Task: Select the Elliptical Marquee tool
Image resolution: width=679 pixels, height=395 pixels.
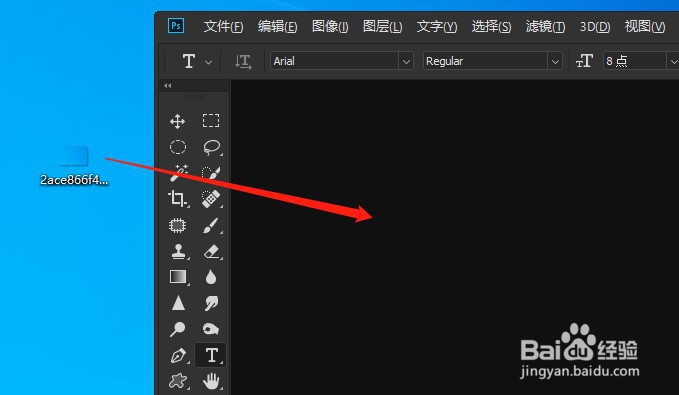Action: pyautogui.click(x=178, y=147)
